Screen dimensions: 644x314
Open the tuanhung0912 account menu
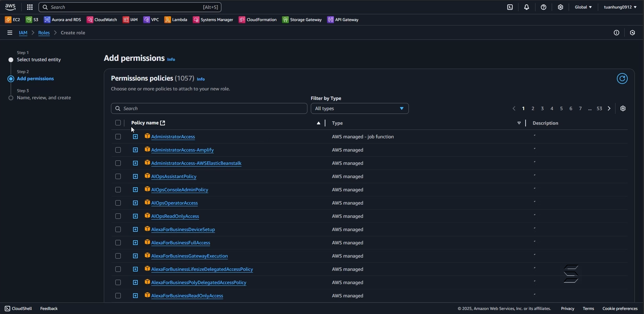[x=620, y=7]
